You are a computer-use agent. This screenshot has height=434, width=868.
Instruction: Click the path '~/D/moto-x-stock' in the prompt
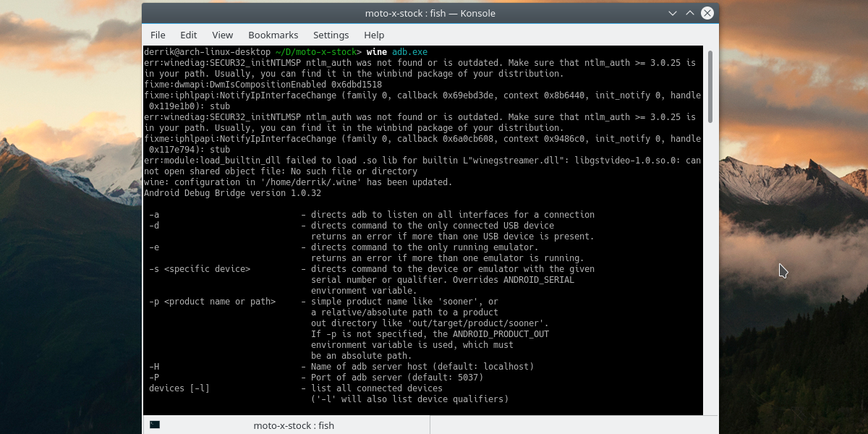[x=315, y=52]
